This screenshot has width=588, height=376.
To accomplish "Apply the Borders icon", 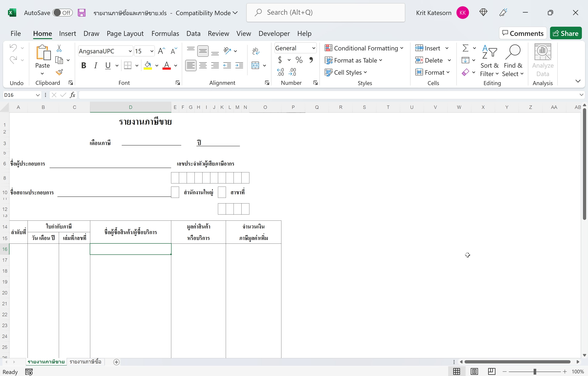I will point(128,65).
